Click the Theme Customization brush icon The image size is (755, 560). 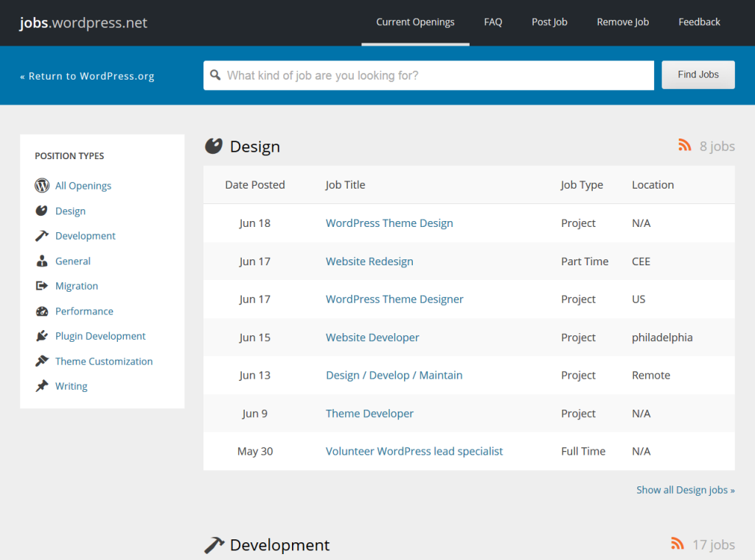click(x=42, y=361)
